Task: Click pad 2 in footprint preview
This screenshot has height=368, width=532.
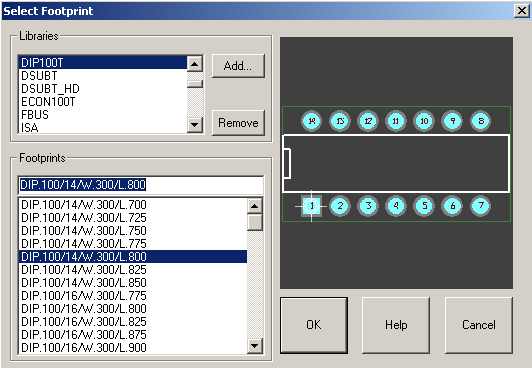Action: [340, 206]
